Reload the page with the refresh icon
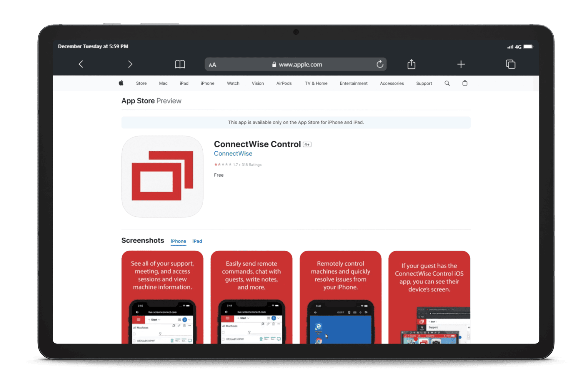The width and height of the screenshot is (588, 385). pos(380,64)
